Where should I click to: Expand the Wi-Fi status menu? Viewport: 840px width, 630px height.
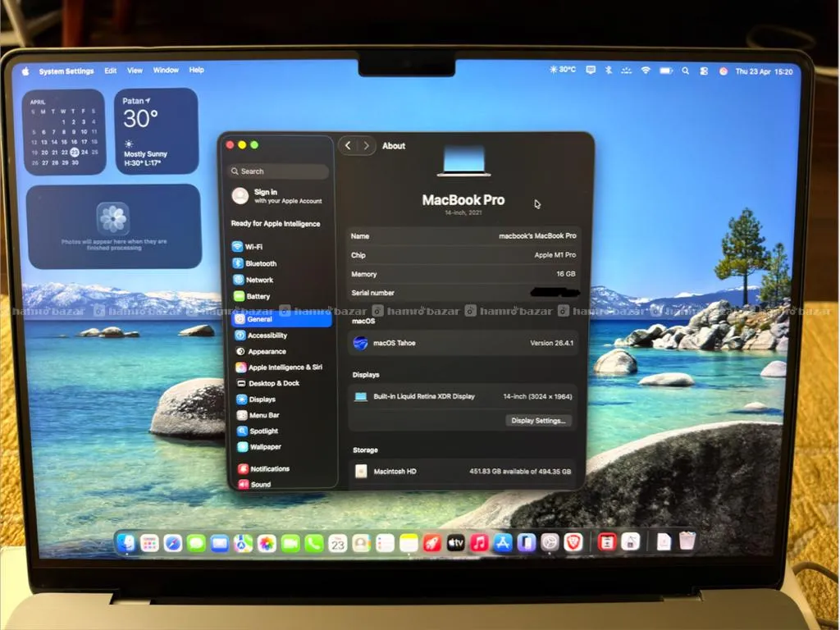pyautogui.click(x=646, y=71)
